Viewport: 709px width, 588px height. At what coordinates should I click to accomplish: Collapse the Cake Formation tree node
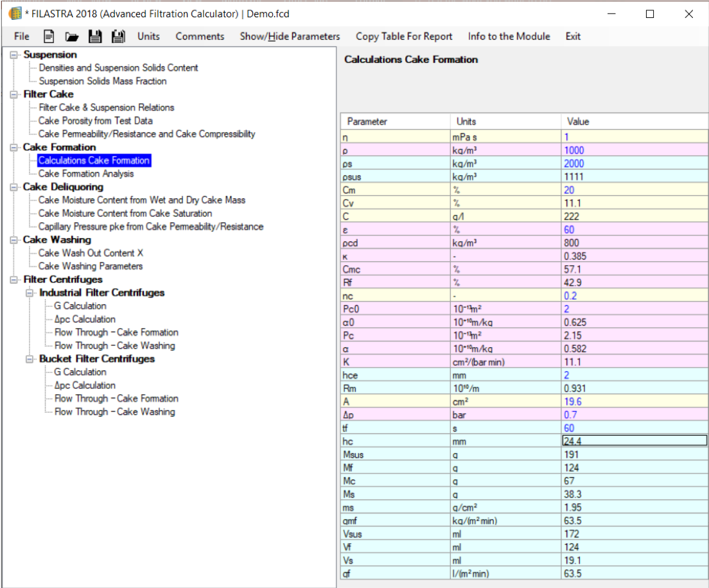pyautogui.click(x=14, y=148)
